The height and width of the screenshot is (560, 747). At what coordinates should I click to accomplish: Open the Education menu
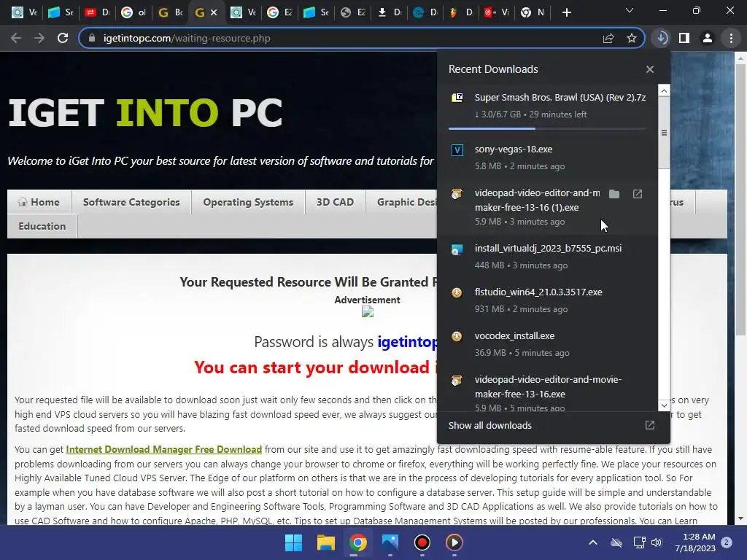[42, 226]
